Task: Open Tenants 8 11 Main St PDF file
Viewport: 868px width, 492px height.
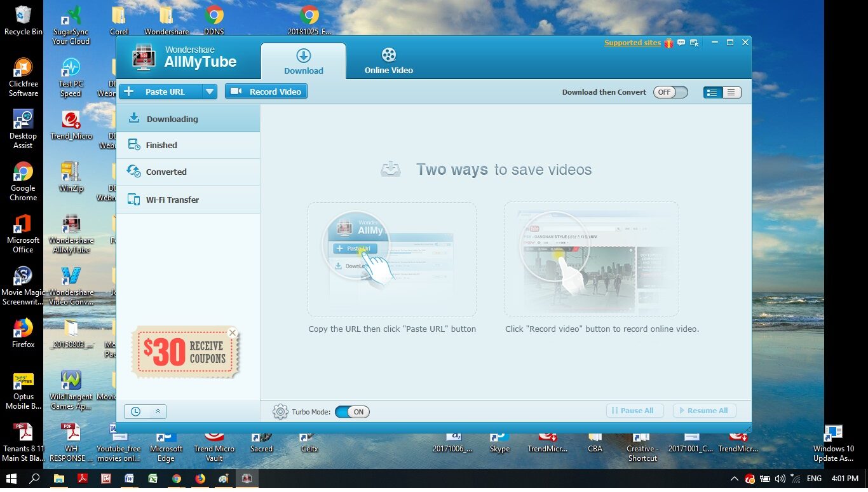Action: (23, 443)
